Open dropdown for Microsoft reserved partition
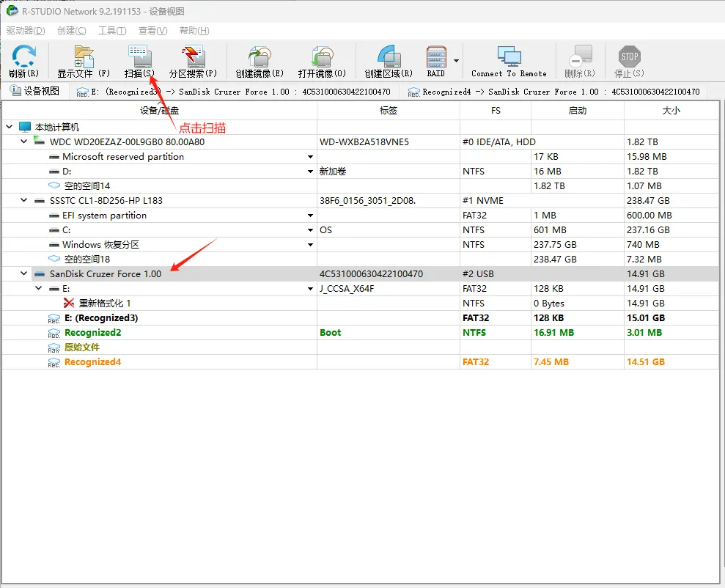The width and height of the screenshot is (725, 588). tap(310, 157)
